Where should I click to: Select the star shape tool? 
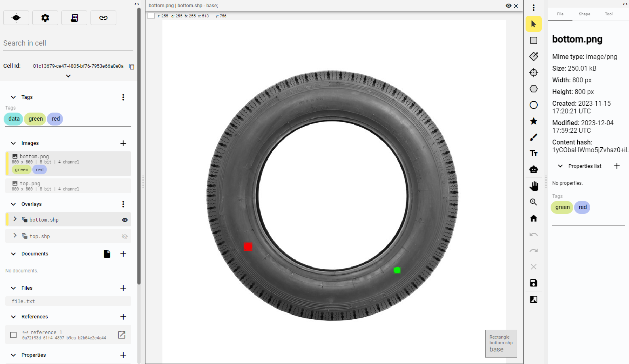coord(534,121)
